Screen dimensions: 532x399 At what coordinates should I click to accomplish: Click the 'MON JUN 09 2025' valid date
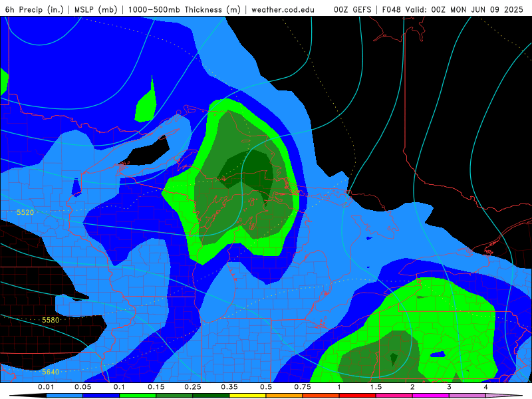(487, 9)
